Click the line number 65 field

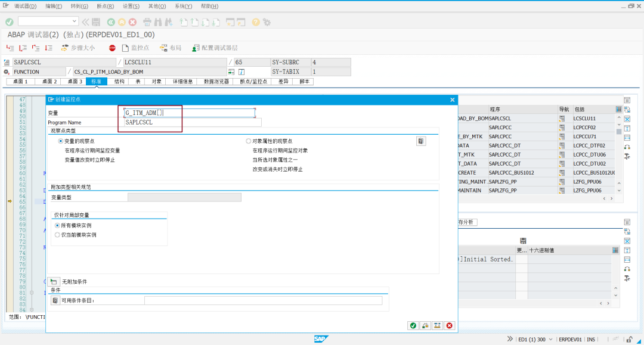(x=252, y=63)
